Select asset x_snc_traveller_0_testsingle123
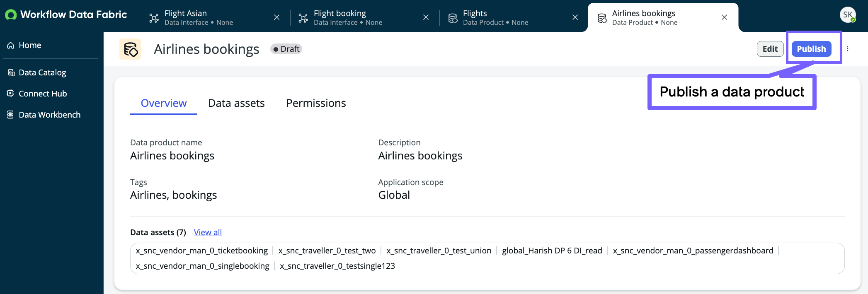 click(x=337, y=266)
